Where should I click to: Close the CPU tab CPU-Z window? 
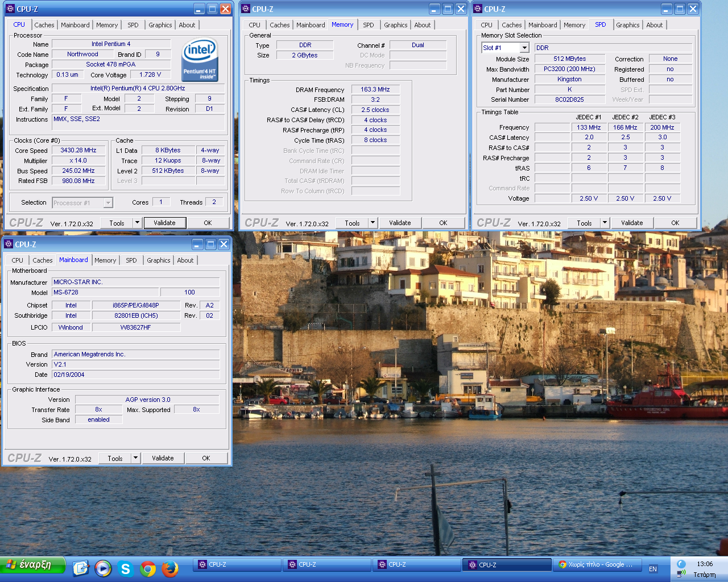[226, 9]
